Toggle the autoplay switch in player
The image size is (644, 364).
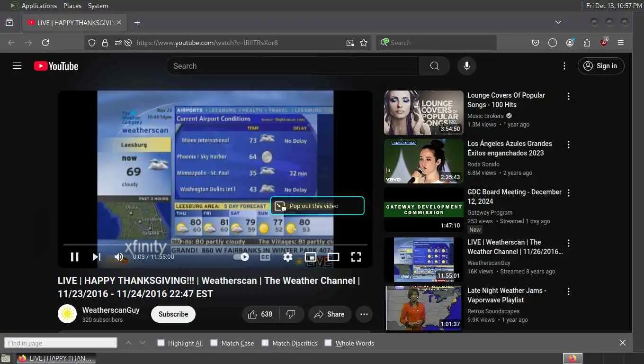coord(241,257)
